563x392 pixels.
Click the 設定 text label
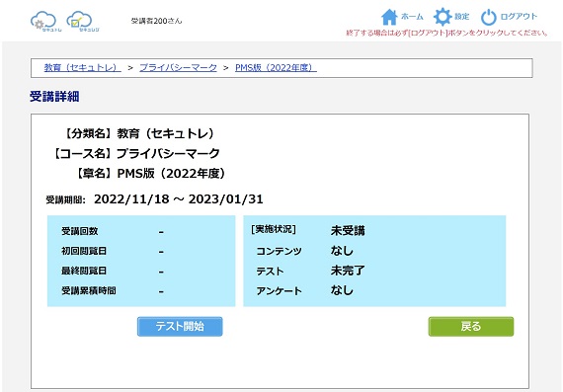[x=461, y=17]
